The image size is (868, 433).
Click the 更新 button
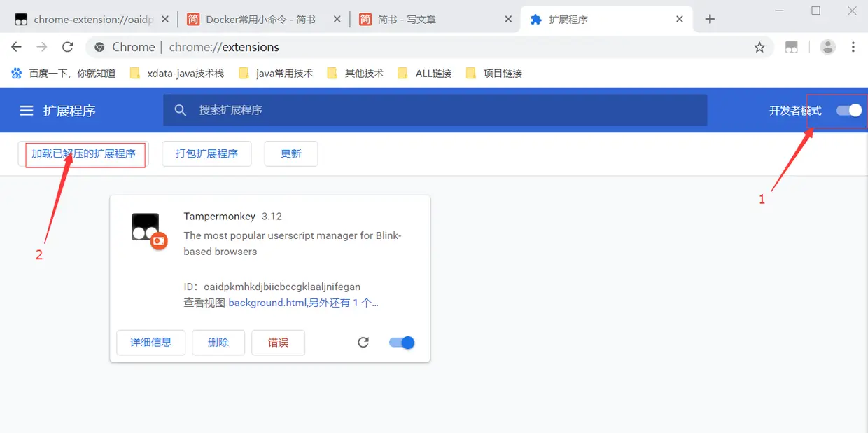coord(291,153)
